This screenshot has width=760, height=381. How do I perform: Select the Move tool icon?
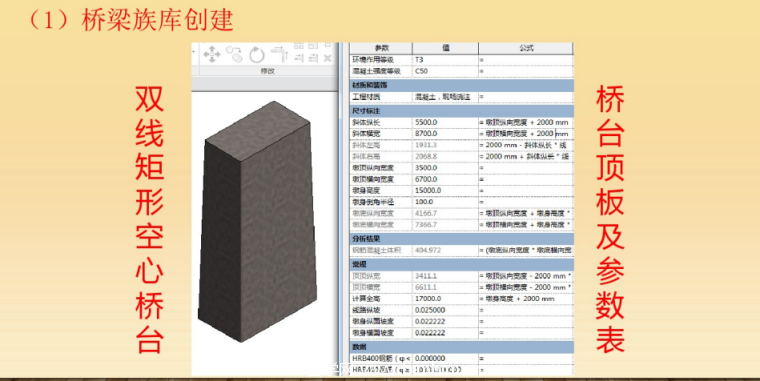212,54
